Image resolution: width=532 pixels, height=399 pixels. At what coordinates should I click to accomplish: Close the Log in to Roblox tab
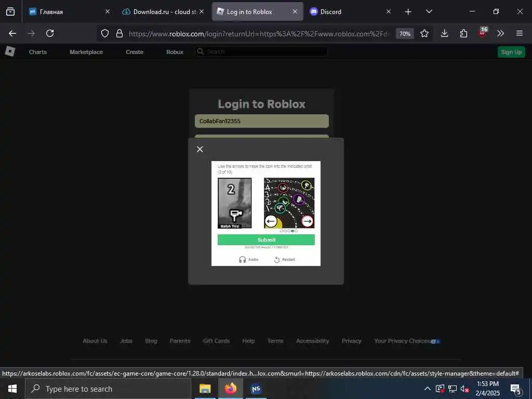295,11
